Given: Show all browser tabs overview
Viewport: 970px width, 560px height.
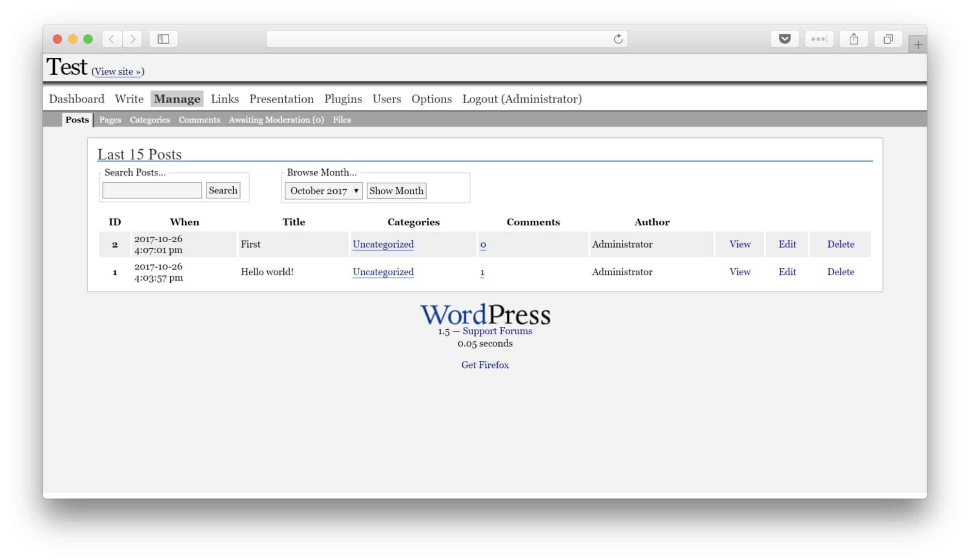Looking at the screenshot, I should click(x=888, y=39).
